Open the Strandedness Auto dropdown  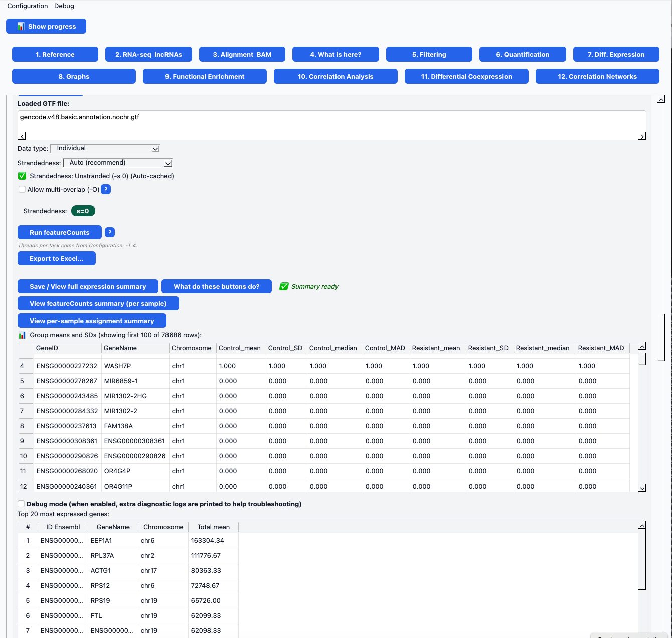(x=117, y=163)
